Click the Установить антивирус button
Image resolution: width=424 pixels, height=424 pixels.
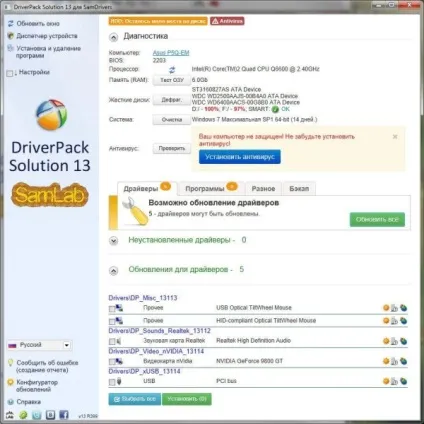pos(240,157)
